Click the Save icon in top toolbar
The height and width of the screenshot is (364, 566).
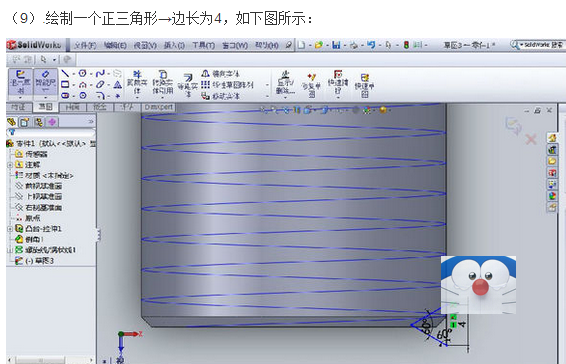pos(336,45)
